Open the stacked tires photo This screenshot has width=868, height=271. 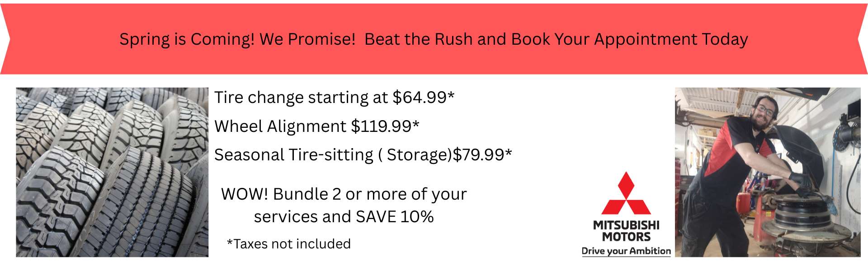click(112, 172)
